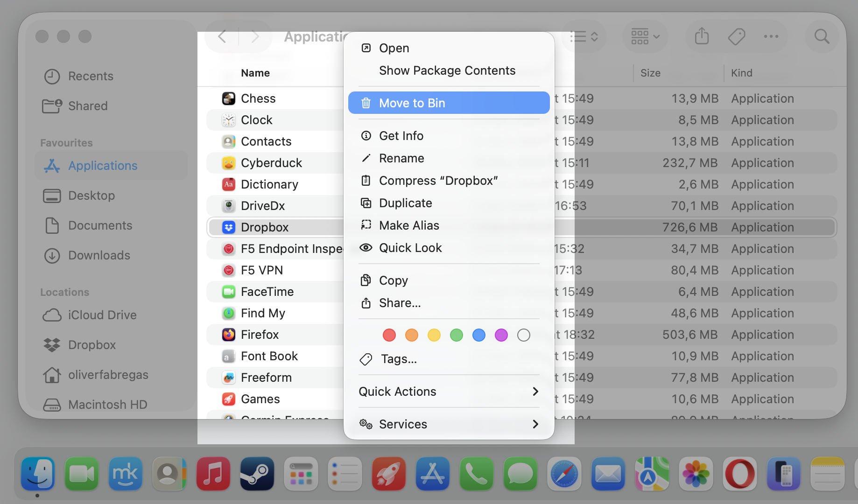Select Compress "Dropbox"

click(x=449, y=181)
